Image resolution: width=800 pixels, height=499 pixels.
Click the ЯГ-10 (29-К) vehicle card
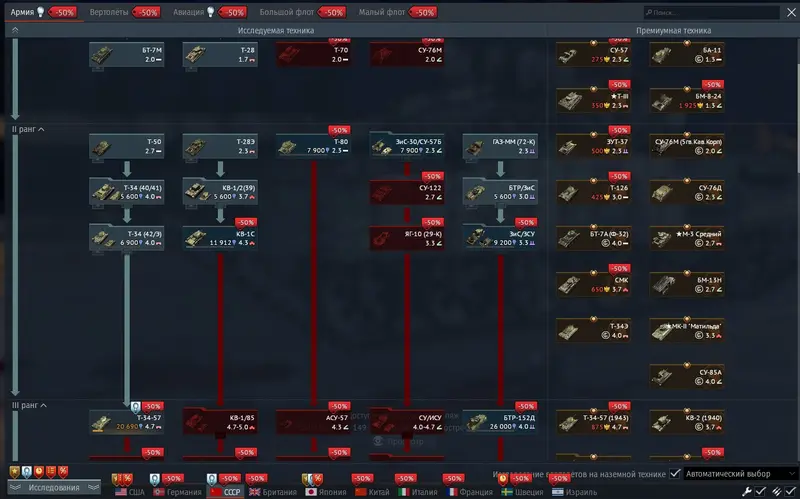point(406,237)
